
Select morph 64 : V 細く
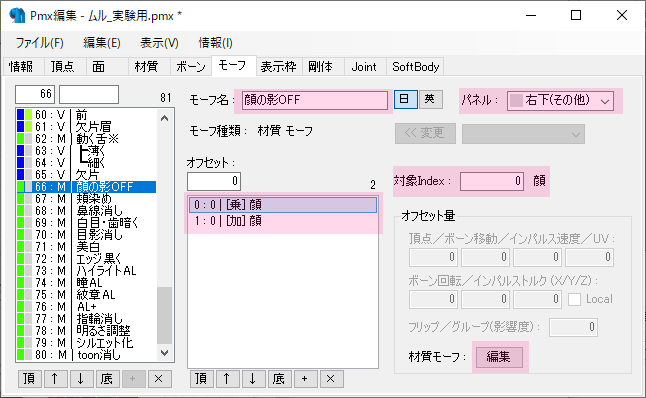tap(86, 162)
